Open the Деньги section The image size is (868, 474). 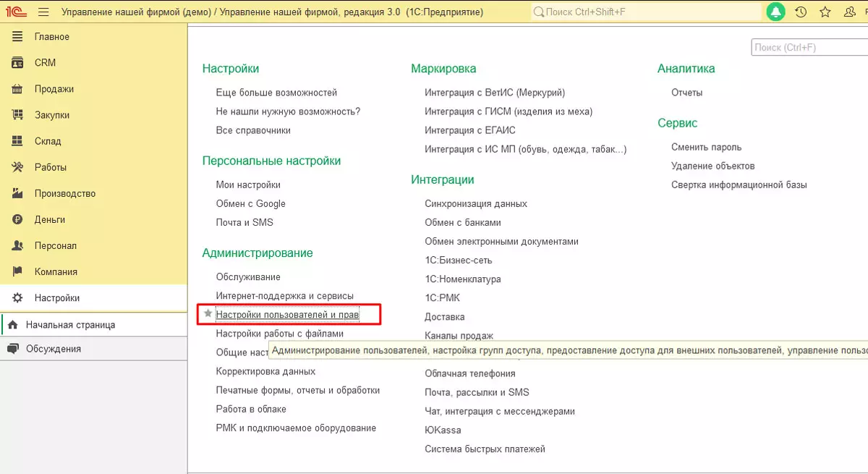[x=50, y=219]
